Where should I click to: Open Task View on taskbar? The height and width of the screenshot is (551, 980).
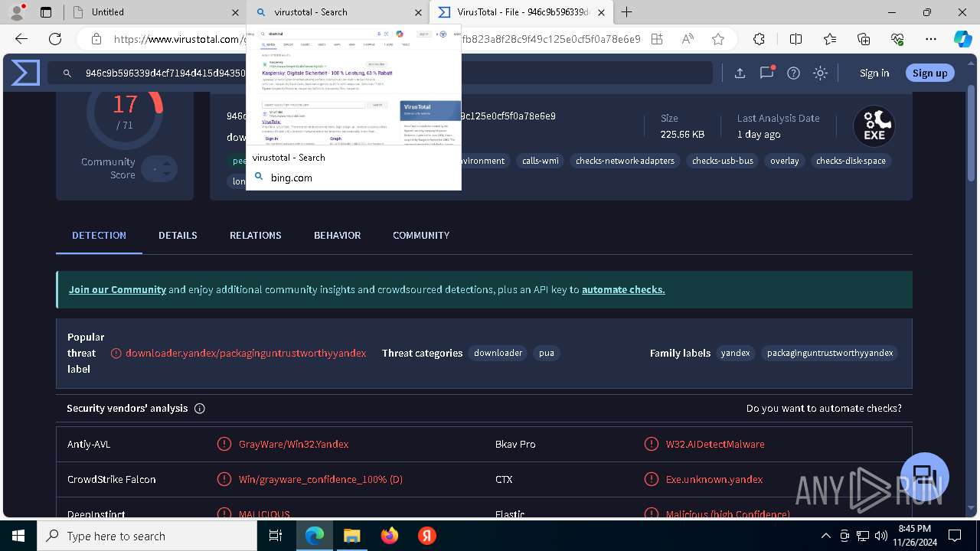point(276,536)
